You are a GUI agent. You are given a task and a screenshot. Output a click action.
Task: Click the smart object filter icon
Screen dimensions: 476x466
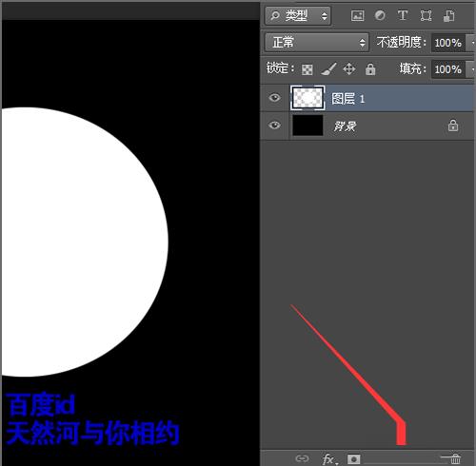[448, 15]
